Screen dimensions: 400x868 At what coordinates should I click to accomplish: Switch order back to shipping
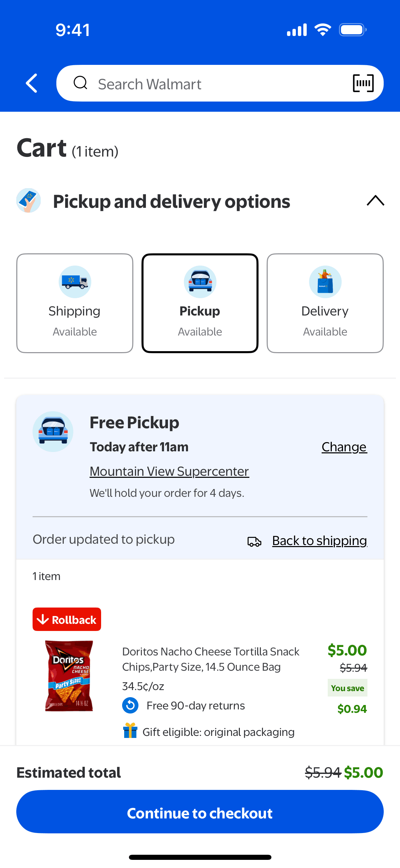[320, 541]
